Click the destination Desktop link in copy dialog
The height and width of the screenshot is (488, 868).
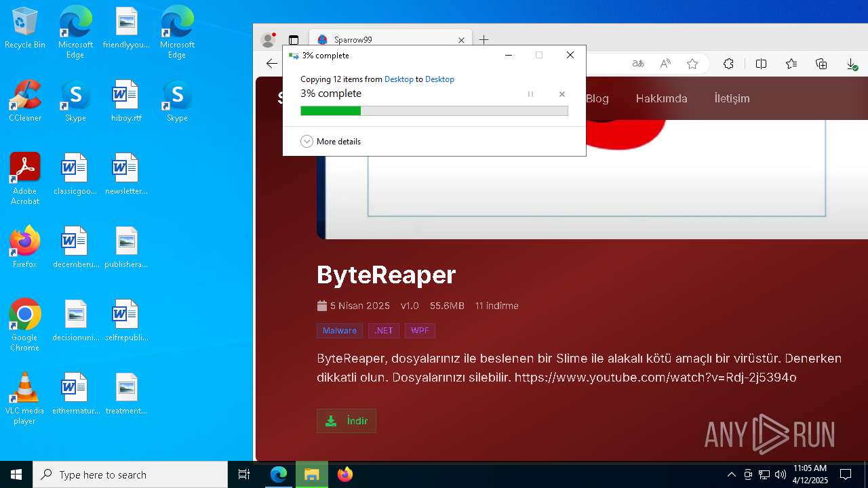click(x=439, y=79)
